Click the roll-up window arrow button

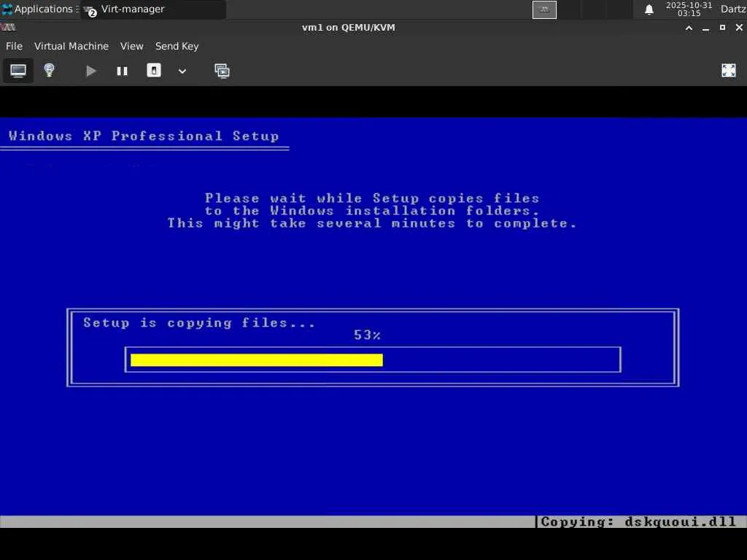[689, 28]
